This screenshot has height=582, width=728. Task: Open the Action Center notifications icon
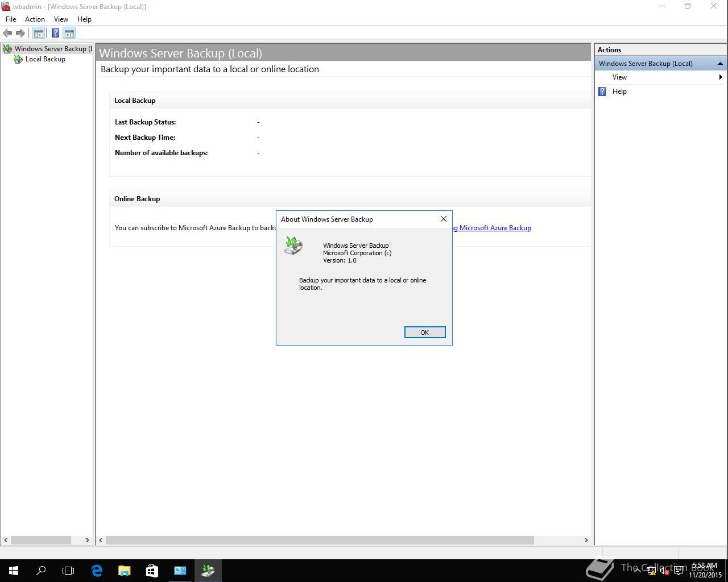679,571
